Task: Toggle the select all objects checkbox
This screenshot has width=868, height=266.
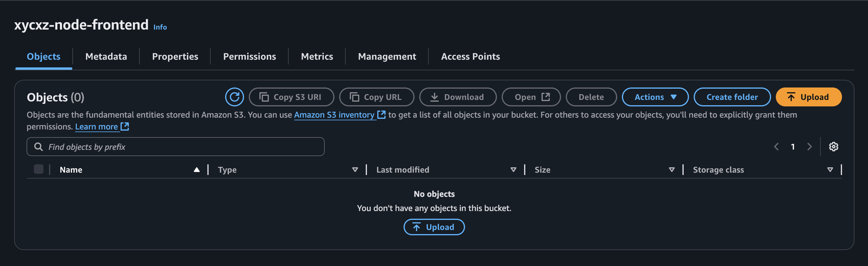Action: pyautogui.click(x=39, y=169)
